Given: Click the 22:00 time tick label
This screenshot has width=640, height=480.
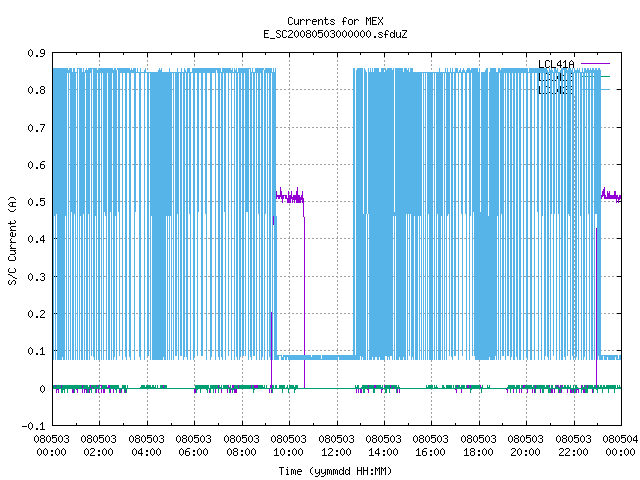Looking at the screenshot, I should pos(574,452).
